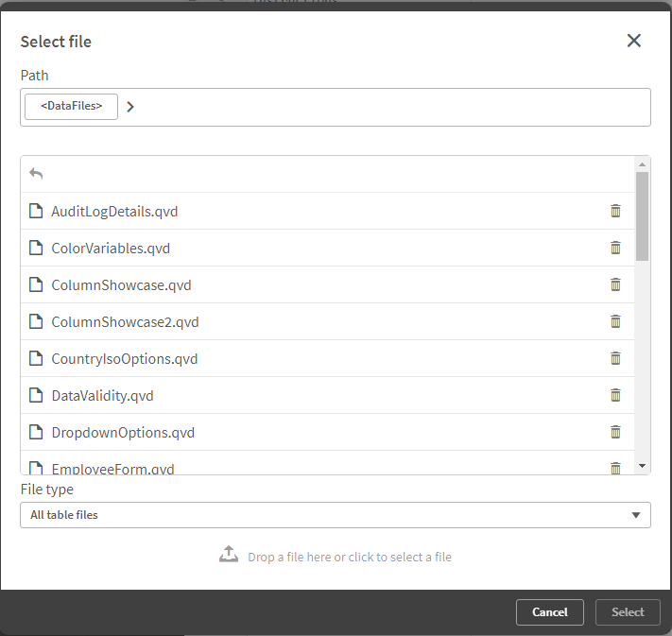
Task: Delete DataValidity.qvd using the trash icon
Action: pos(615,395)
